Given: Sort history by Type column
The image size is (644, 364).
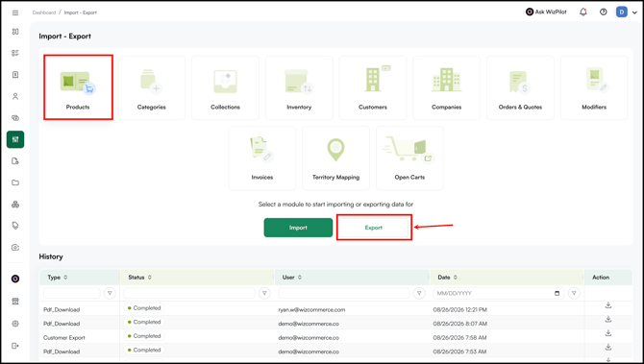Looking at the screenshot, I should (x=65, y=278).
